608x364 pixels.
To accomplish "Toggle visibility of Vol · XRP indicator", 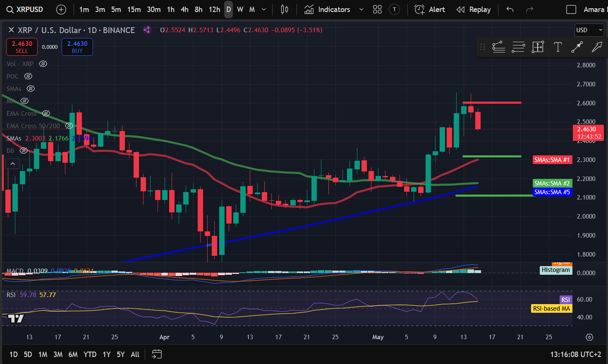I will (x=43, y=64).
